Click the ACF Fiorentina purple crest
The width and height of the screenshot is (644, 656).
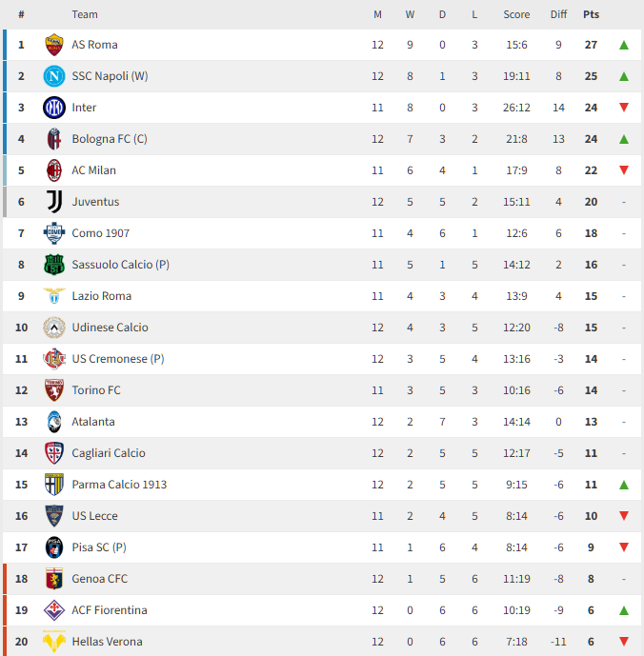(x=54, y=610)
